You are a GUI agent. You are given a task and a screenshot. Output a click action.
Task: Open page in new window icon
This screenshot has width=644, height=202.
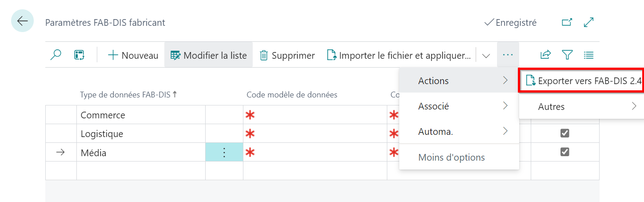pos(567,22)
